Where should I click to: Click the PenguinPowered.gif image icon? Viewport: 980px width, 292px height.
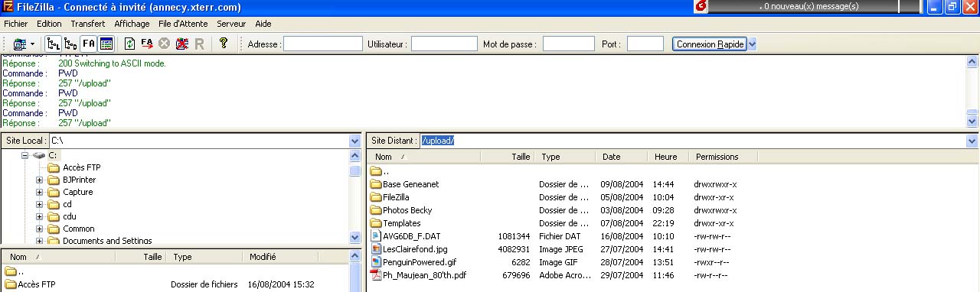[x=376, y=262]
